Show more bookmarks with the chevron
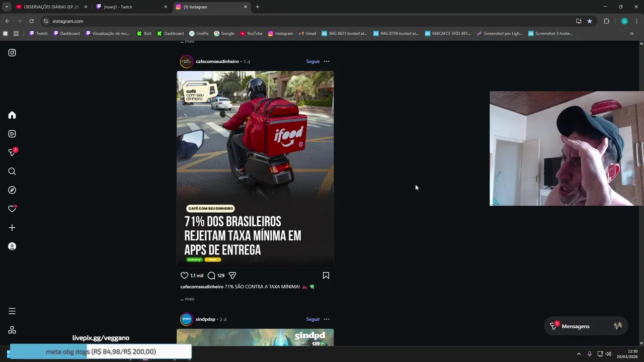644x362 pixels. coord(632,34)
